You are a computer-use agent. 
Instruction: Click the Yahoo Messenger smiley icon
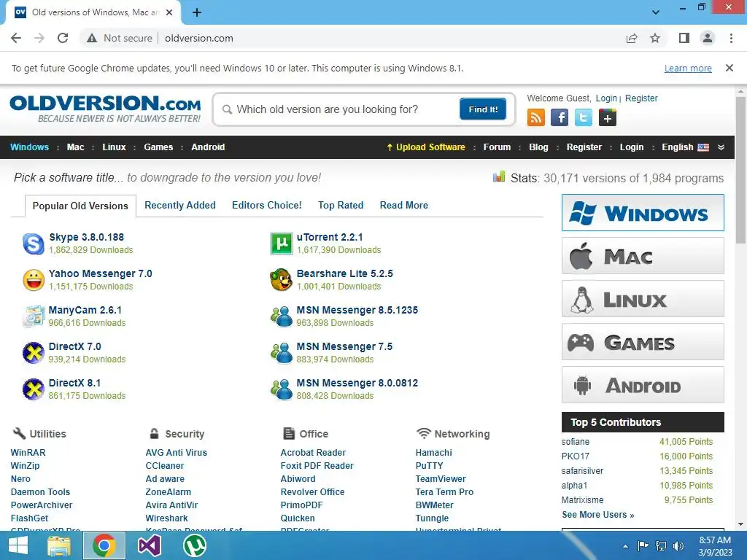[x=34, y=280]
